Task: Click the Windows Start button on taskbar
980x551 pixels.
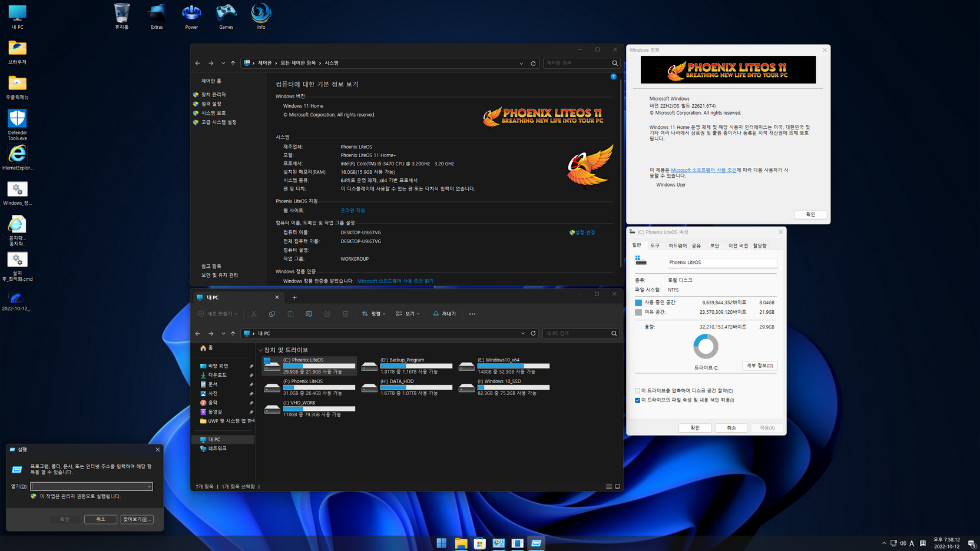Action: pyautogui.click(x=442, y=543)
